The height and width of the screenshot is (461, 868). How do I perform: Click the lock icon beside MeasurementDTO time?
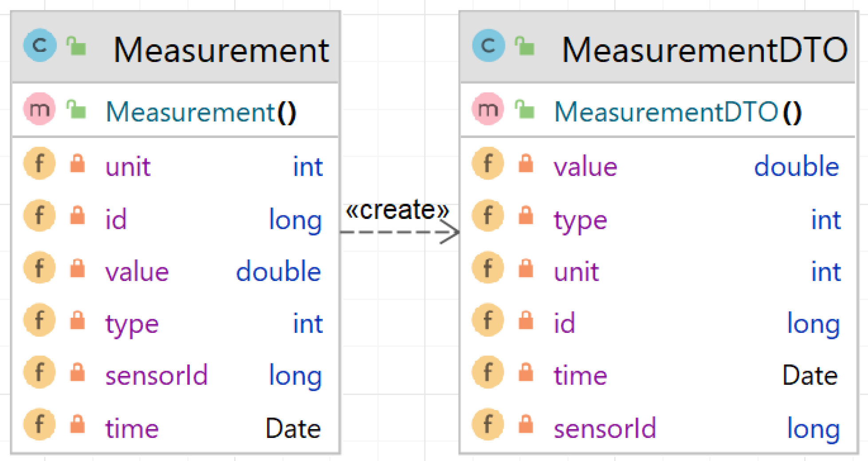click(526, 372)
